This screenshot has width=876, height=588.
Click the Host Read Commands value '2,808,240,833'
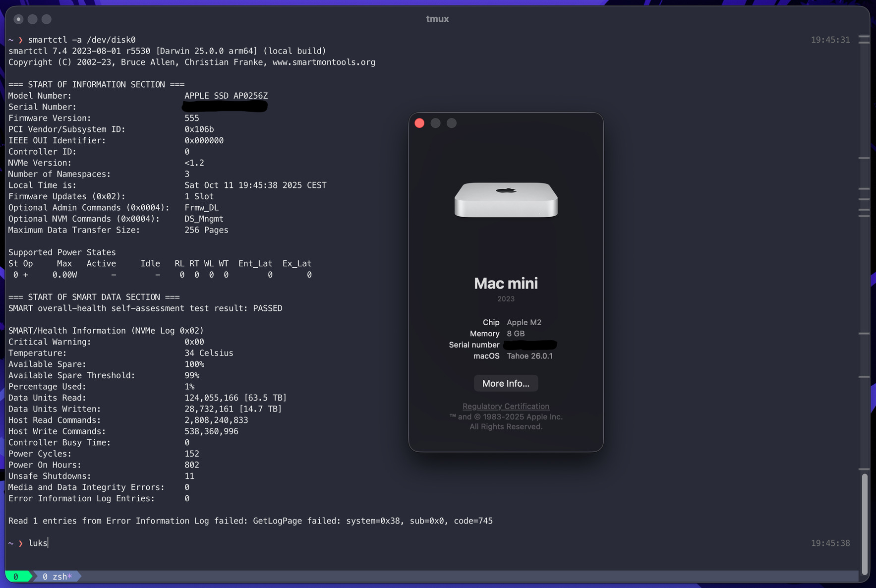tap(216, 420)
